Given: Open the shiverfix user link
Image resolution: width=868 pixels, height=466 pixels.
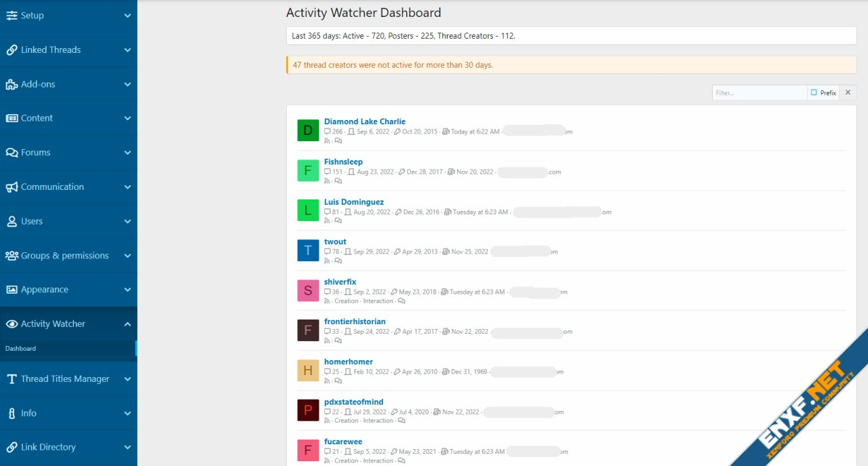Looking at the screenshot, I should click(340, 282).
